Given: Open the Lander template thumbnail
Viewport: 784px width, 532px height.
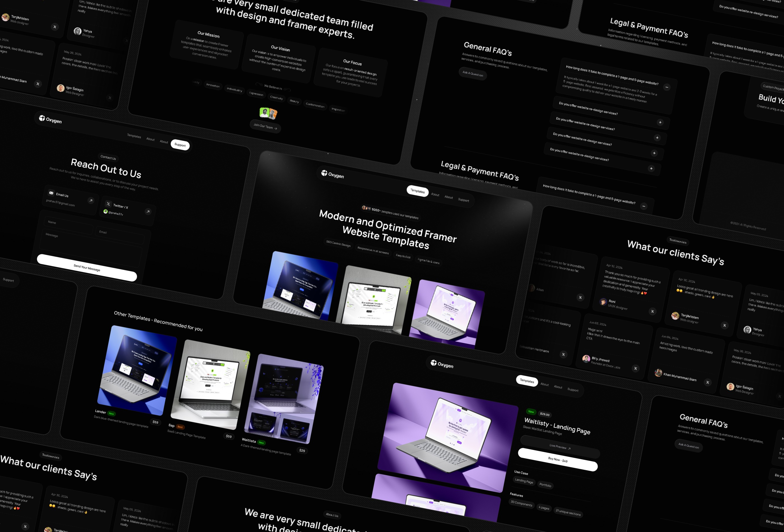Looking at the screenshot, I should coord(137,369).
